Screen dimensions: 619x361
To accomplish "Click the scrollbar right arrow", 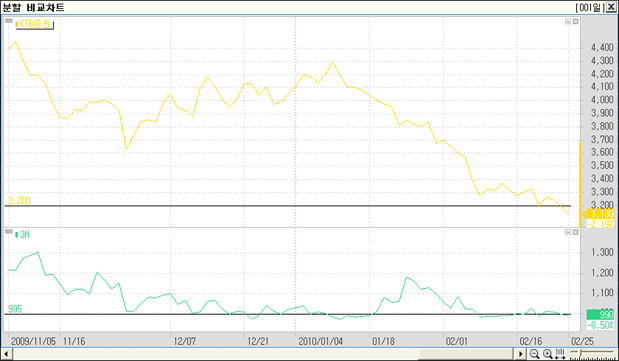I will coord(521,353).
